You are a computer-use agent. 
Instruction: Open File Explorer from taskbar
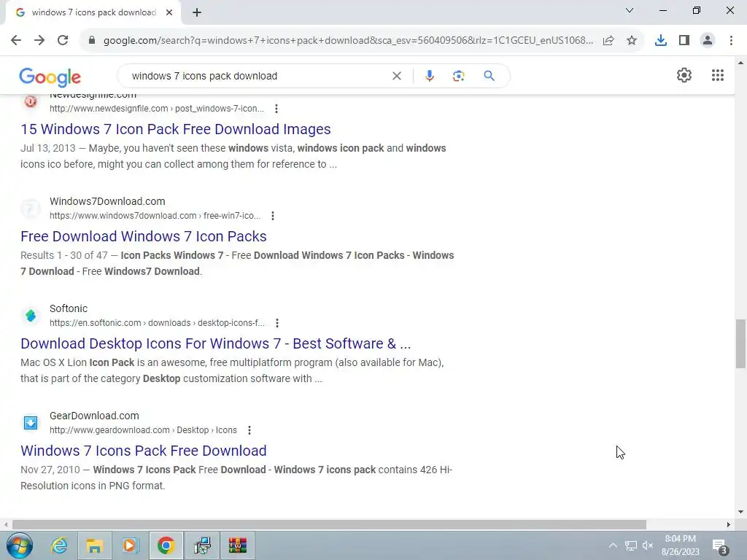pyautogui.click(x=94, y=545)
